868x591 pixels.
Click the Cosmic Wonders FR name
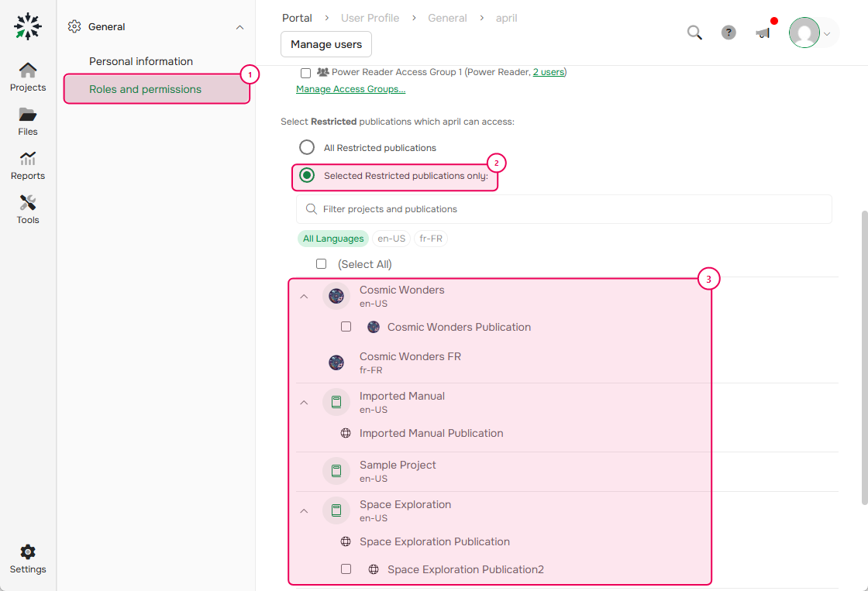pyautogui.click(x=410, y=356)
